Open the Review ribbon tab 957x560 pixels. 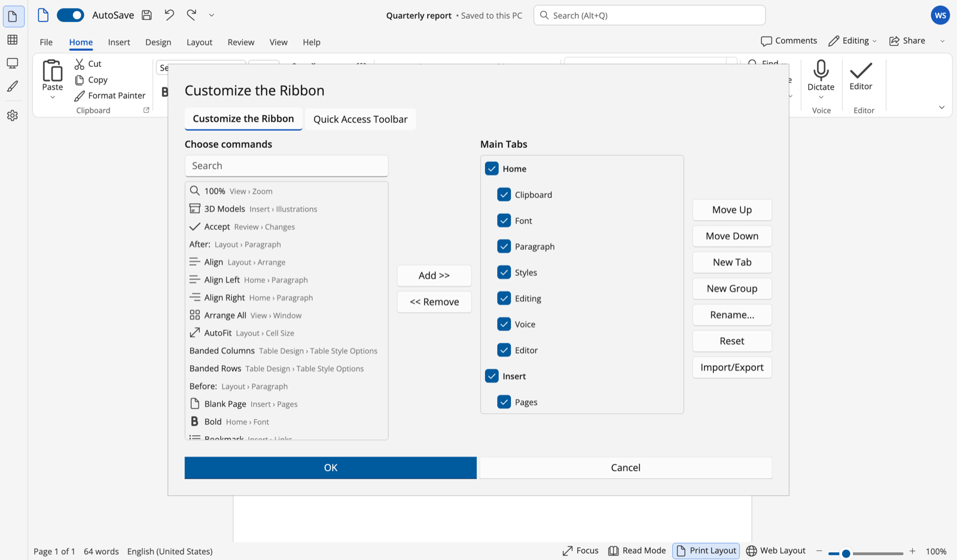241,42
